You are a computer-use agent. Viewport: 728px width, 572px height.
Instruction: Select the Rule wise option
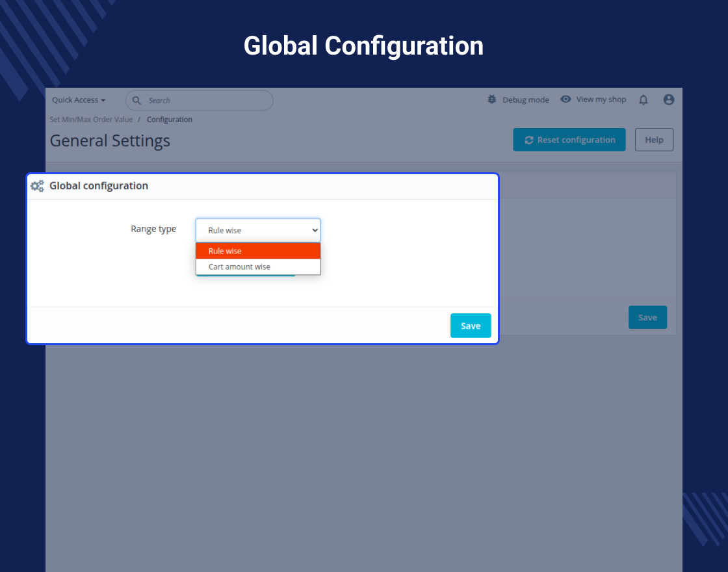pos(258,251)
